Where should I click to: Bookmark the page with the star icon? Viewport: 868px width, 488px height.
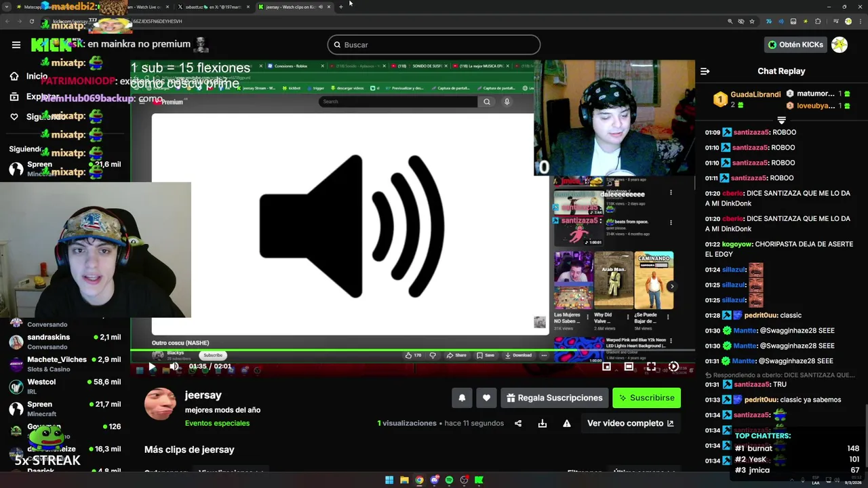(752, 22)
